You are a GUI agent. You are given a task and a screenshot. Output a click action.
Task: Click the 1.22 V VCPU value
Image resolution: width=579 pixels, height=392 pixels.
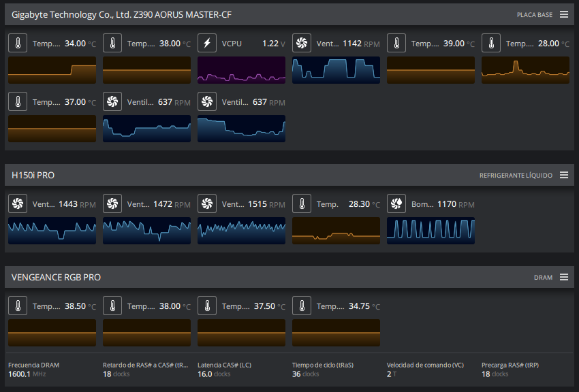[274, 44]
